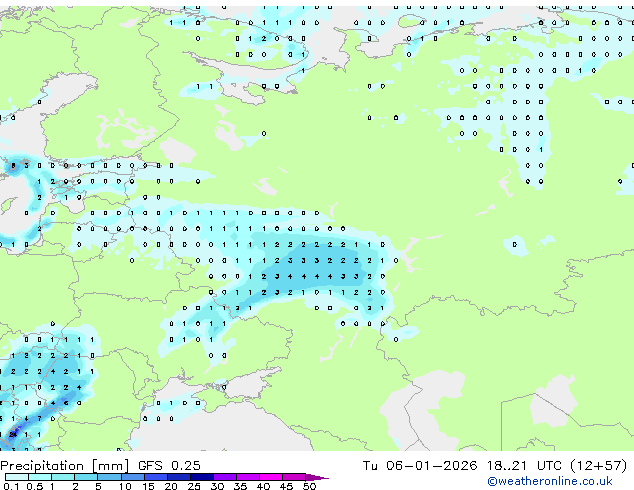Image resolution: width=634 pixels, height=490 pixels.
Task: Select the 25–30 mm navy legend swatch
Action: click(x=202, y=477)
